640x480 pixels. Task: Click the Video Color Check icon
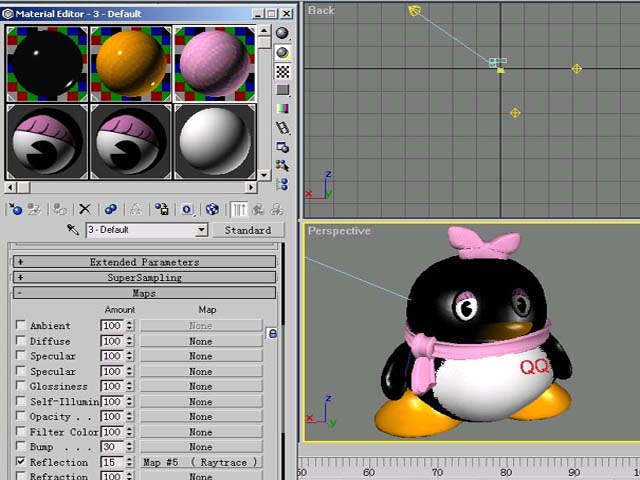tap(282, 109)
